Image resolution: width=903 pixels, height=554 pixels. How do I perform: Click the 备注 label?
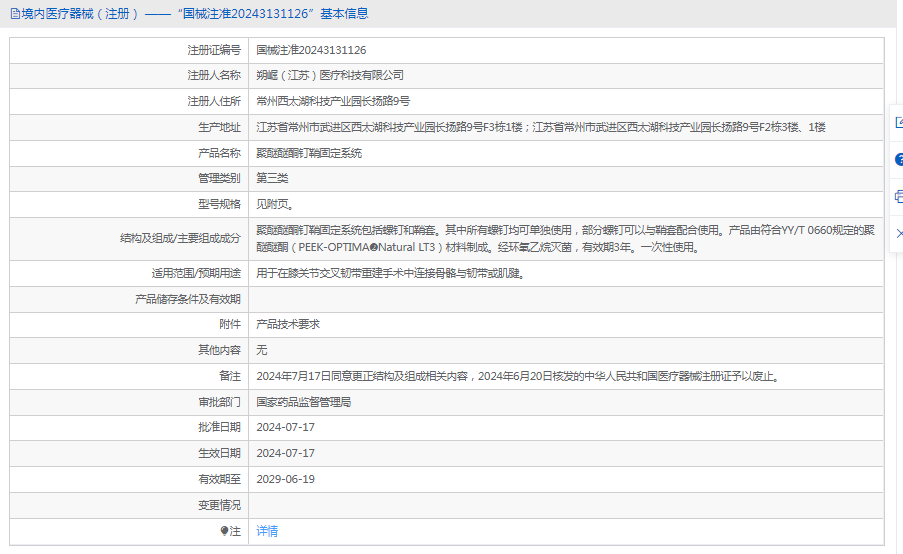(230, 376)
